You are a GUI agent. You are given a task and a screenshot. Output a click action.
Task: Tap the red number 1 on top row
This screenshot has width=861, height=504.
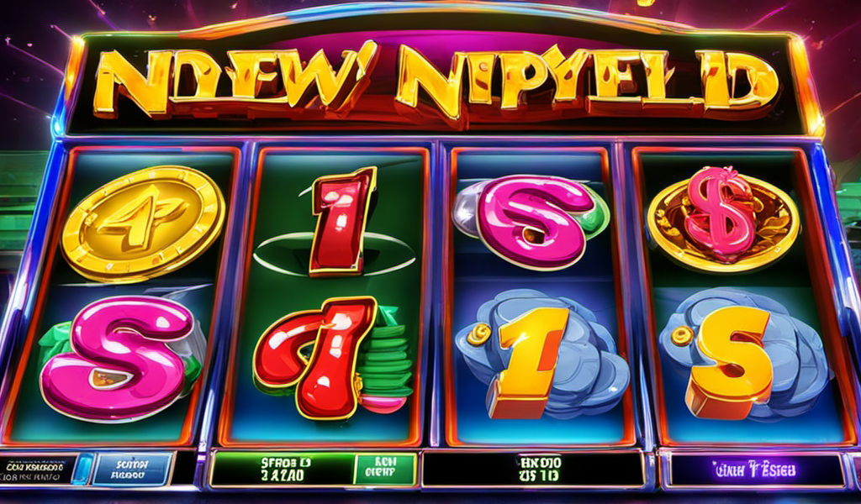click(341, 222)
